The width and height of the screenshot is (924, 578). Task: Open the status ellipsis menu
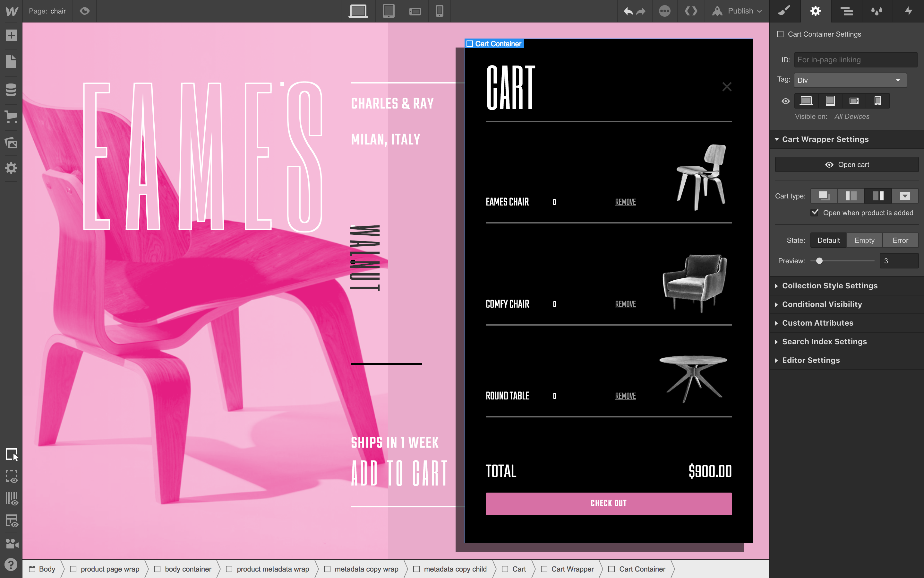(x=665, y=11)
